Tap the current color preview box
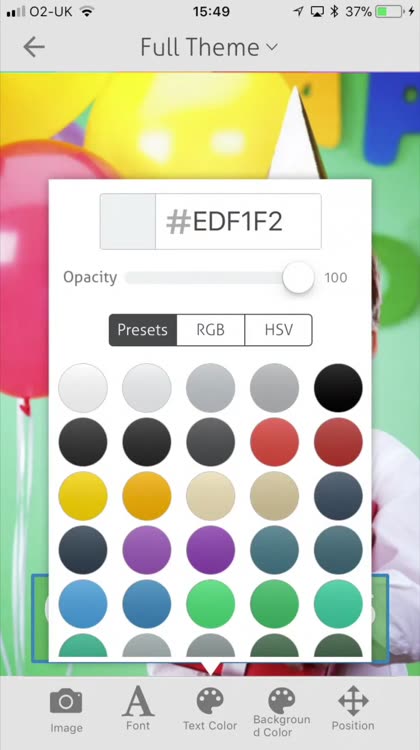 (x=128, y=221)
